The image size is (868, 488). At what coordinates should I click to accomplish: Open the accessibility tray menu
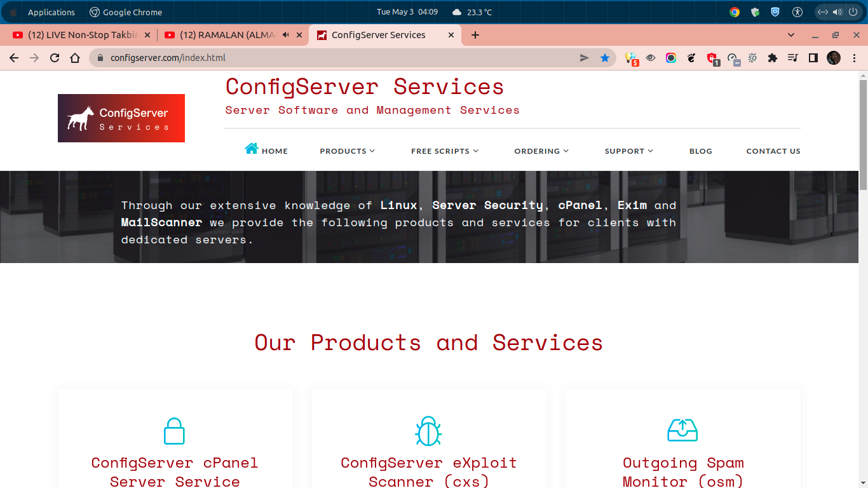(797, 12)
